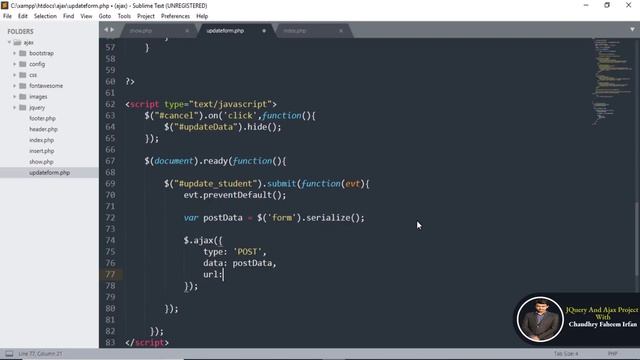Select the bootstrap folder icon

[23, 53]
